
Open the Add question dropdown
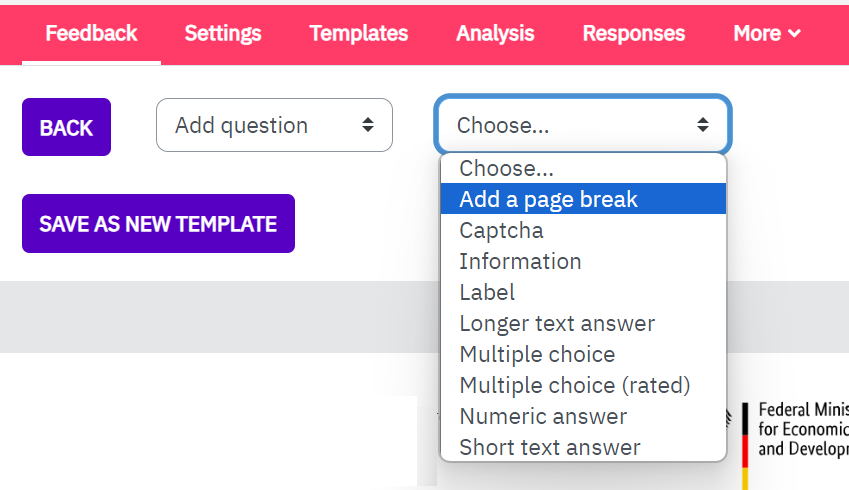click(274, 125)
